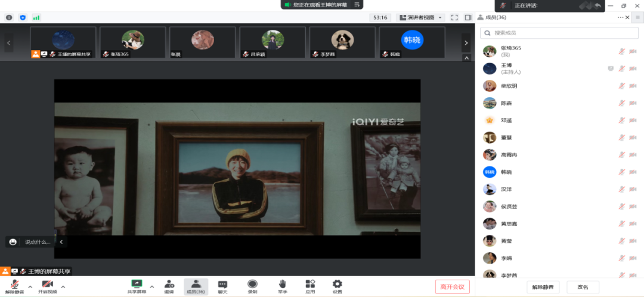Click the 离开会议 leave meeting button
The width and height of the screenshot is (644, 297).
452,287
